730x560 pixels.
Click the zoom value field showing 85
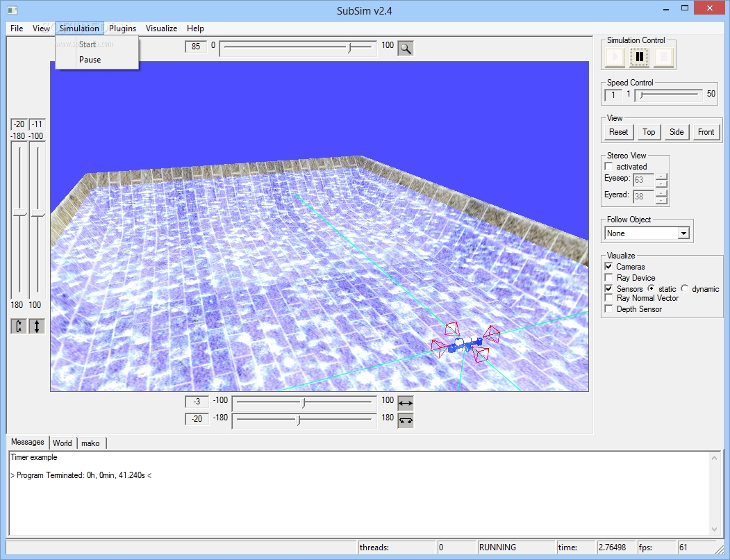click(196, 46)
